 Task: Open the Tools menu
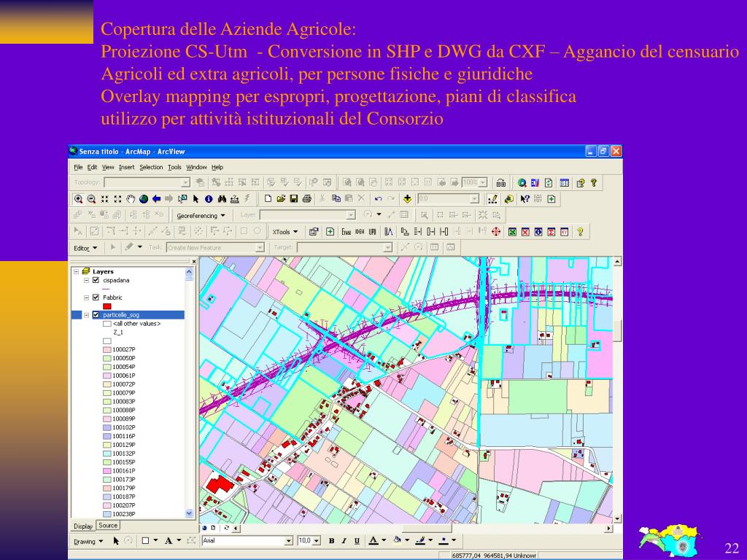coord(174,167)
